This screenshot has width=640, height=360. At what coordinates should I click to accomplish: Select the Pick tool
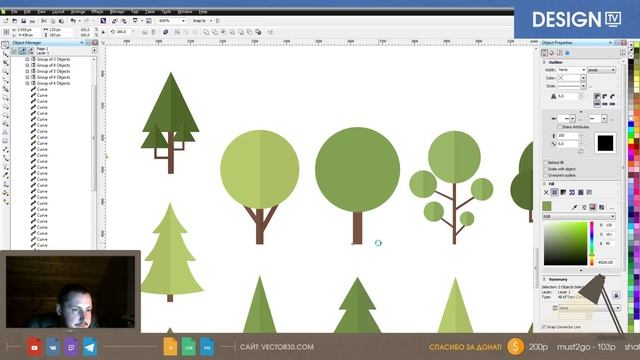pos(5,45)
